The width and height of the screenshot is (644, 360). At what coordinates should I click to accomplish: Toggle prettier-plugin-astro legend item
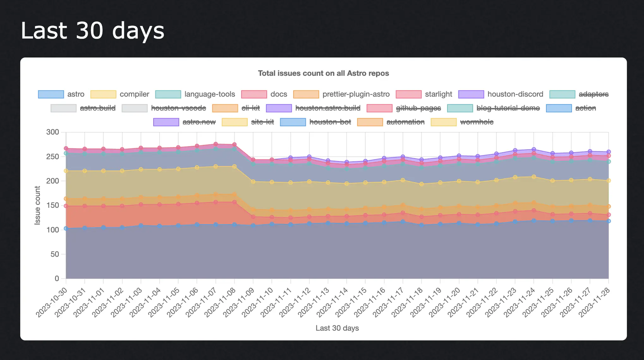tap(306, 94)
